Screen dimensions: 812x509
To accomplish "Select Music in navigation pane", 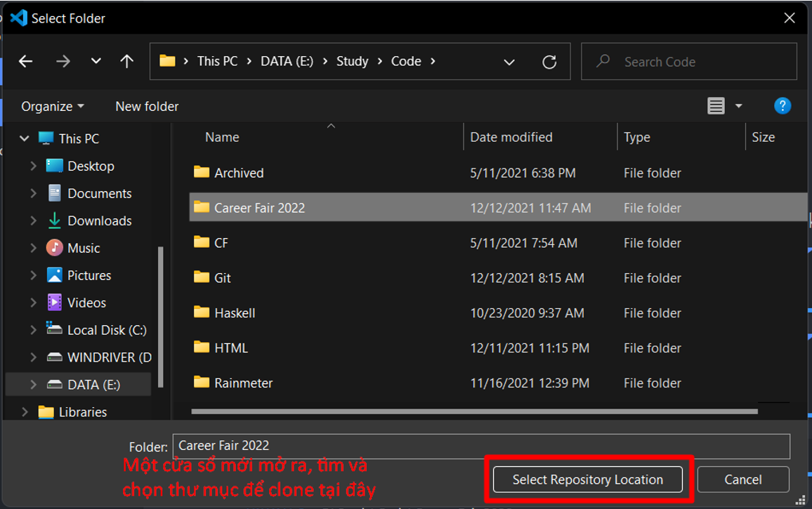I will pyautogui.click(x=84, y=248).
